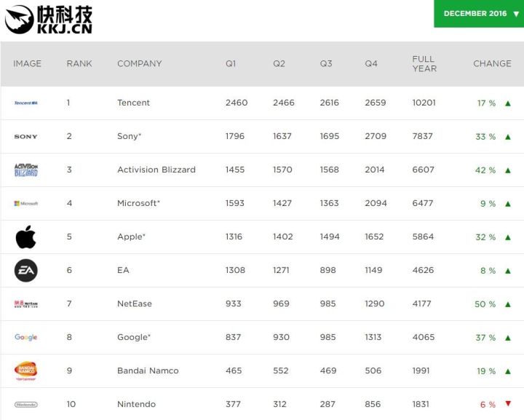Screen dimensions: 524x420
Task: Sort by the RANK column header
Action: (79, 63)
